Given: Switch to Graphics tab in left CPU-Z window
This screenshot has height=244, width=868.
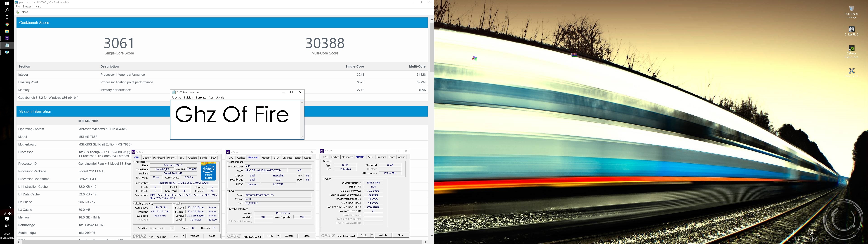Looking at the screenshot, I should click(193, 158).
